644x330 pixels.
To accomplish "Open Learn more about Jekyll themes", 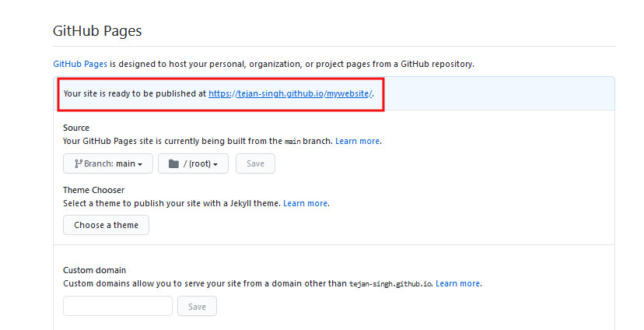I will point(305,203).
